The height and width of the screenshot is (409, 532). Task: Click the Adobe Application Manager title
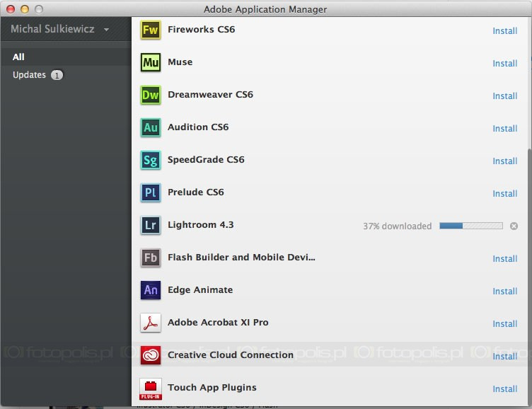[265, 9]
